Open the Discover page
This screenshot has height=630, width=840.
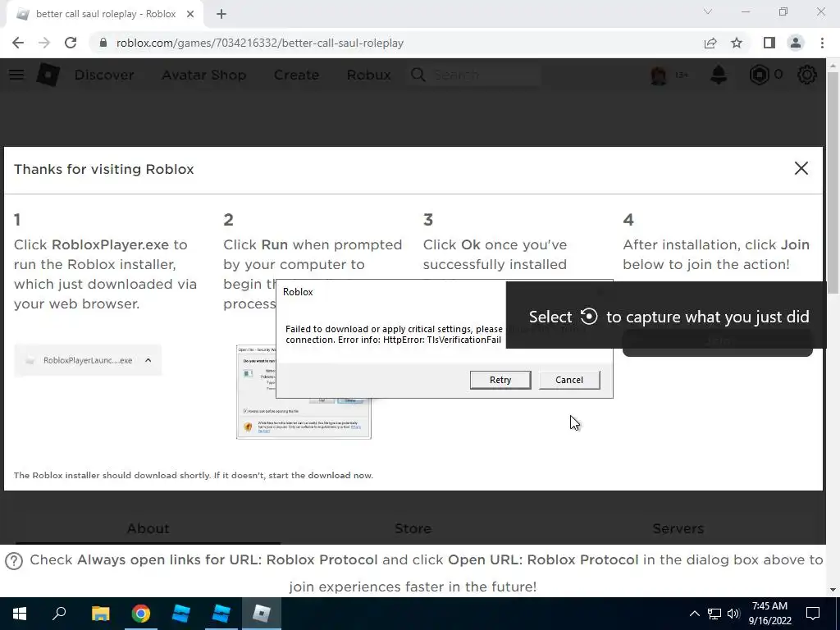(104, 75)
